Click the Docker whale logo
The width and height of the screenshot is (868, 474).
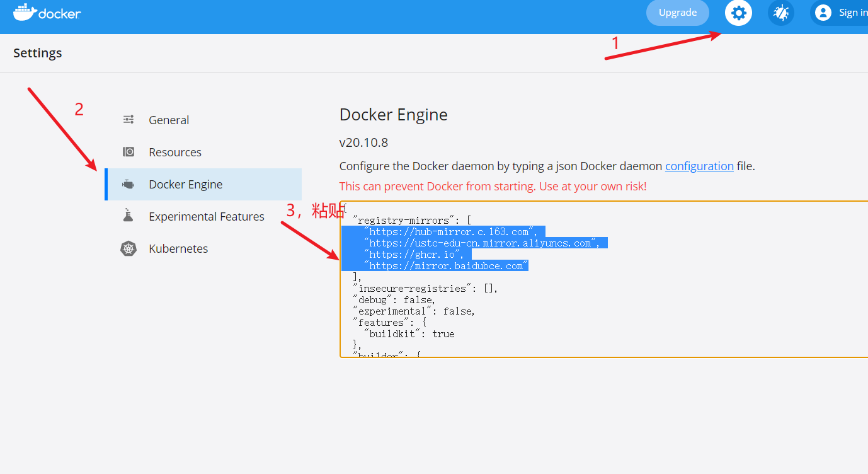click(x=47, y=12)
